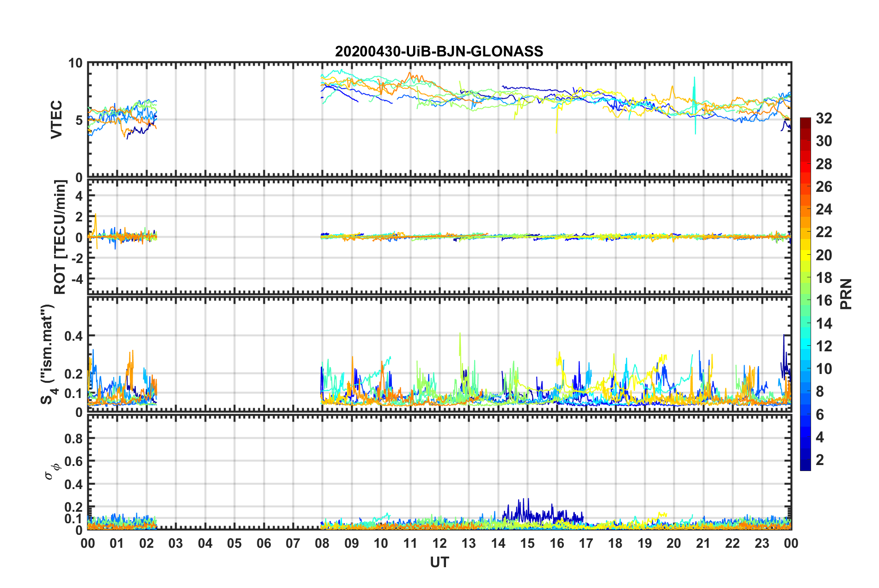
Task: Click x-axis tick label 23
Action: tap(762, 543)
